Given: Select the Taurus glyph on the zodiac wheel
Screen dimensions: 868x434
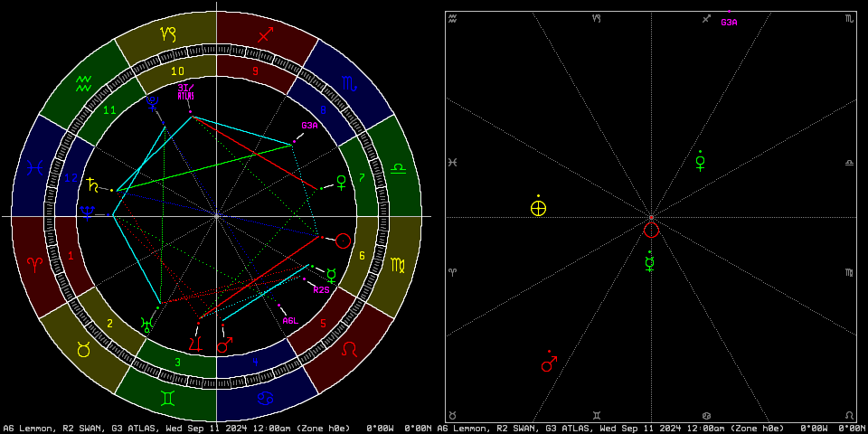Looking at the screenshot, I should click(x=84, y=349).
